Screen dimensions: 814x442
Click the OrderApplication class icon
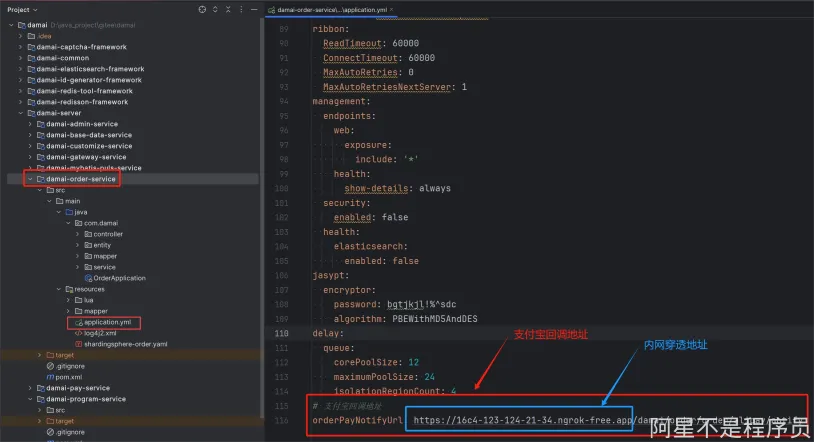tap(88, 278)
